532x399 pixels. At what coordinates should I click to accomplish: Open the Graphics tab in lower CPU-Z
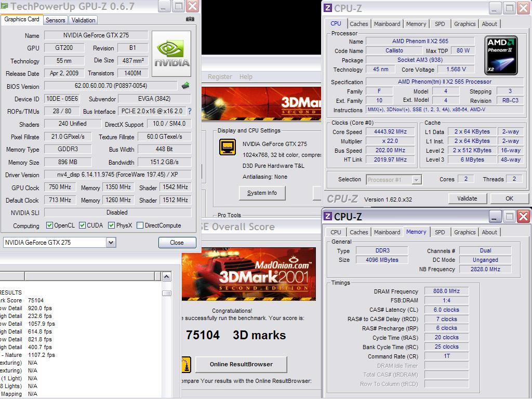point(464,232)
